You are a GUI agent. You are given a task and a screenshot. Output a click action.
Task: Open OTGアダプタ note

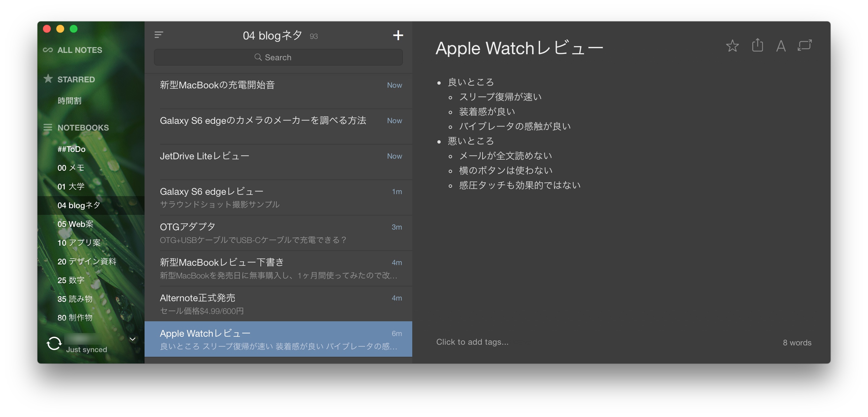tap(278, 233)
